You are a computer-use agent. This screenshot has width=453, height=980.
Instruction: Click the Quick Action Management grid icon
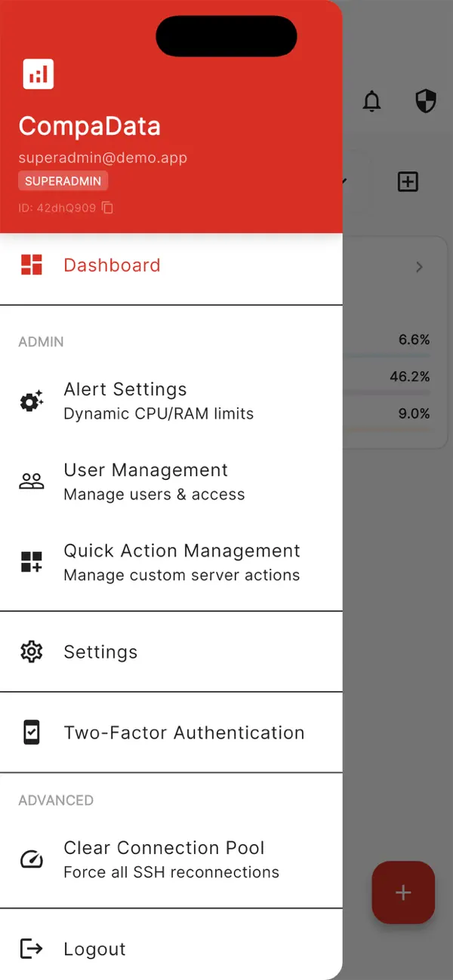(31, 561)
